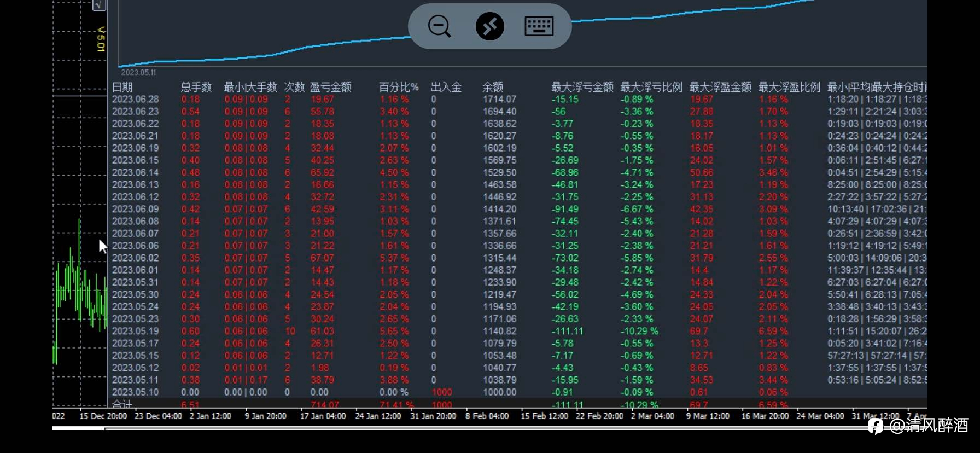980x453 pixels.
Task: Click the 出入金 column header
Action: pyautogui.click(x=446, y=87)
